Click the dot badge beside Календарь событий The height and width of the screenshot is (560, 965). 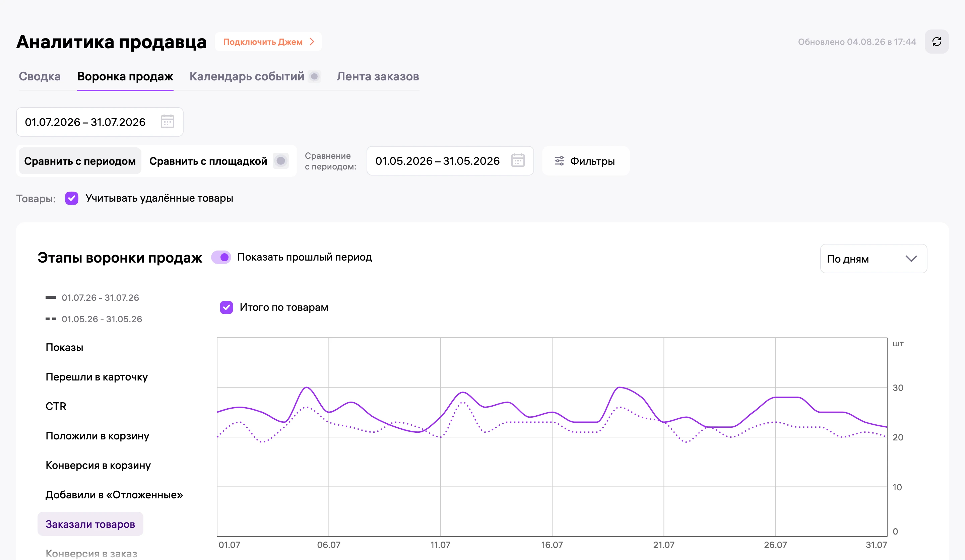[314, 76]
